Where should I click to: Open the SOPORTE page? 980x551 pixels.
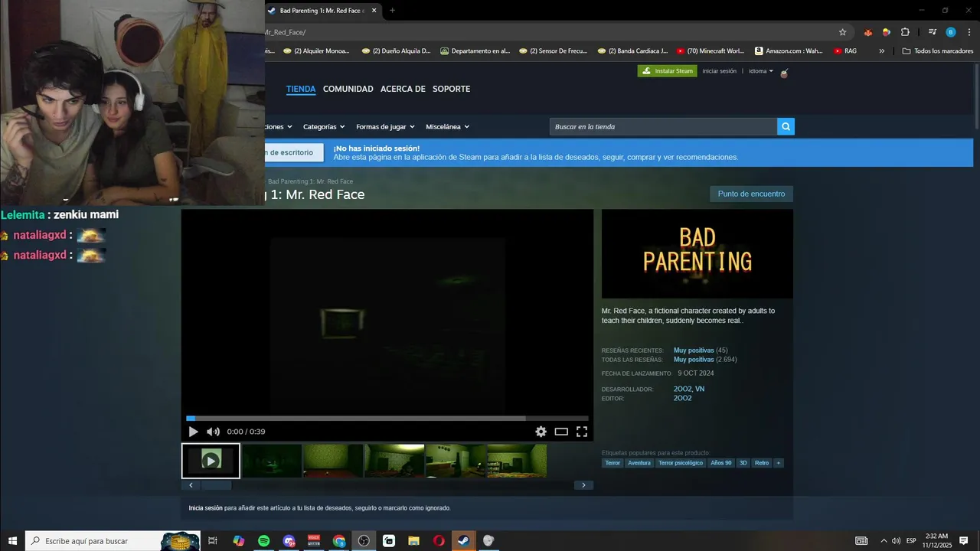point(452,89)
